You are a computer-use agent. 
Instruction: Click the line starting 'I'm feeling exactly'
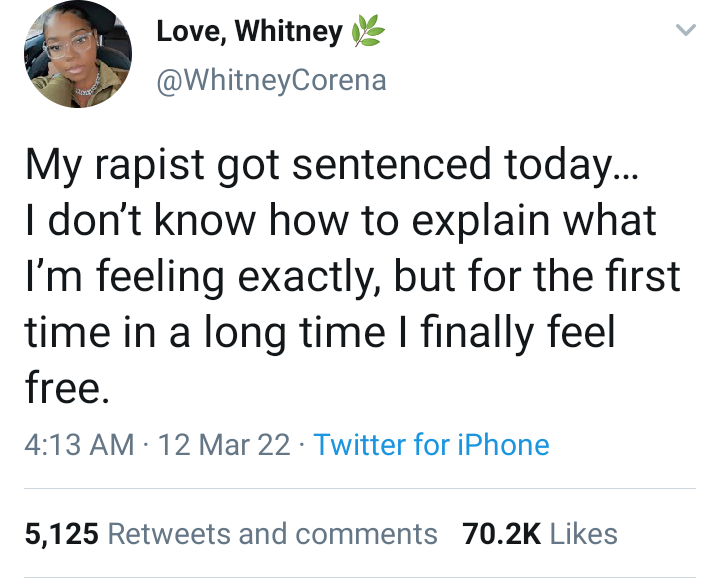[x=352, y=277]
